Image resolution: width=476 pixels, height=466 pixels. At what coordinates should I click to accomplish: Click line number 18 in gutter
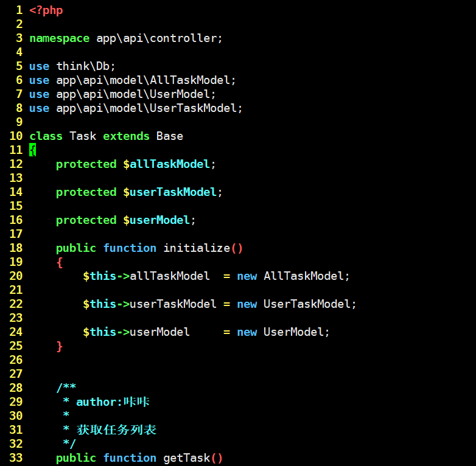pos(16,248)
